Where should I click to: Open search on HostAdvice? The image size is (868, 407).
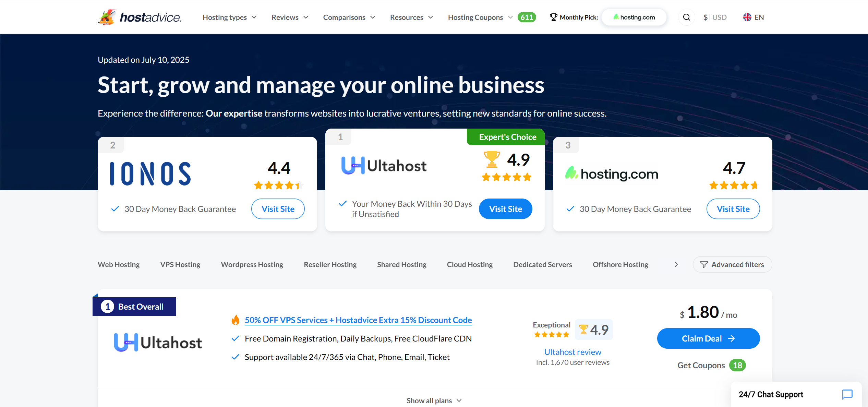pos(686,17)
